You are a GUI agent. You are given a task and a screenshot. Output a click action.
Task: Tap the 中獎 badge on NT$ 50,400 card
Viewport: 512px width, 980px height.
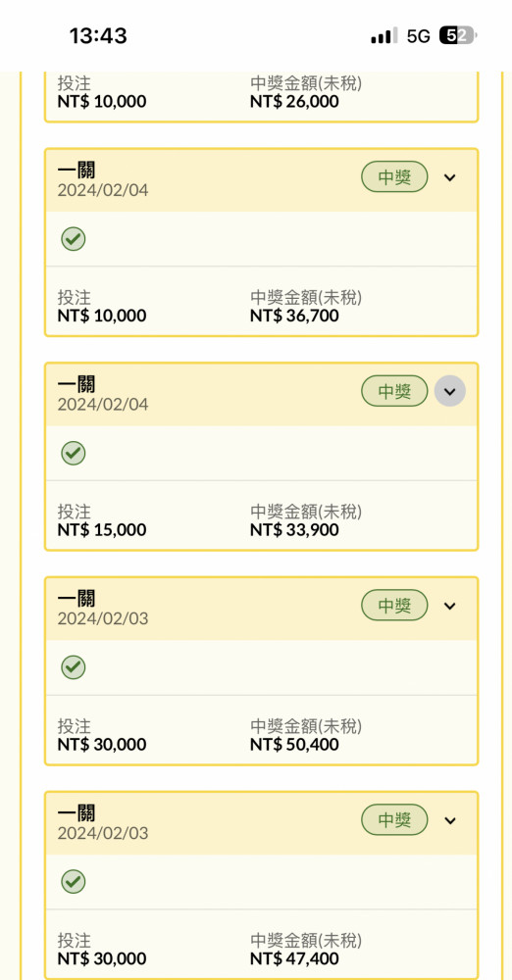pos(394,606)
